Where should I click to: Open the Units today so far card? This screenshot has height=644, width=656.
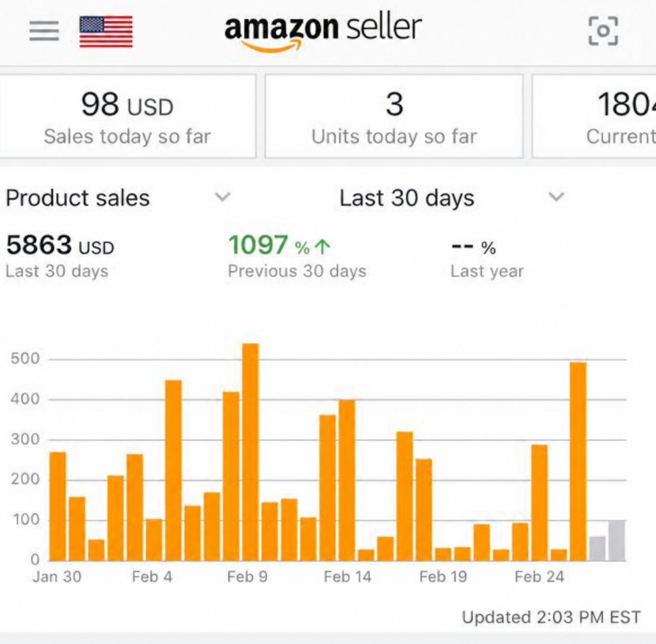click(394, 116)
